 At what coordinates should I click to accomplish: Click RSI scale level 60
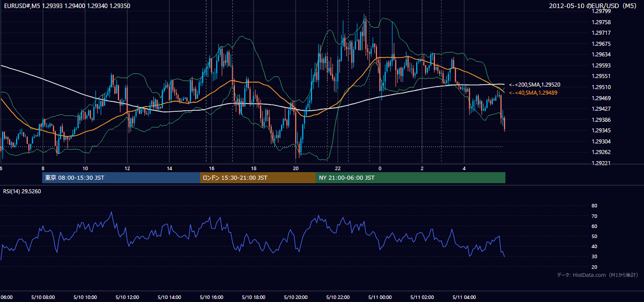(x=594, y=226)
